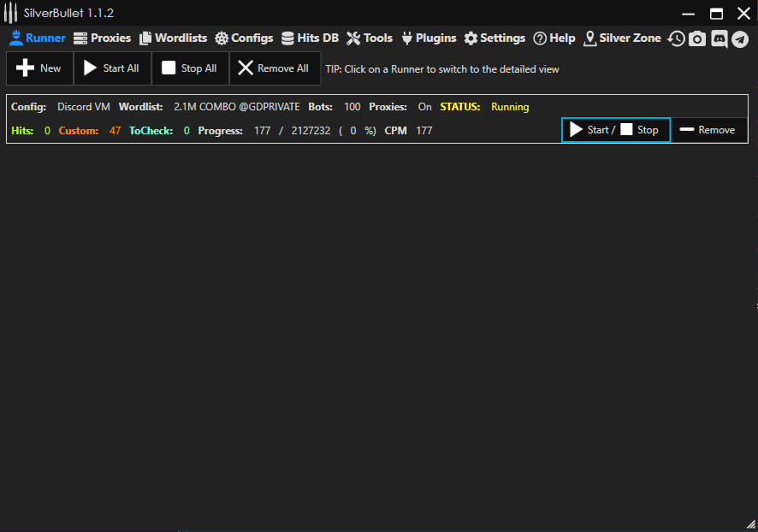Toggle Start / Stop for Discord VM runner
The height and width of the screenshot is (532, 758).
pyautogui.click(x=615, y=130)
